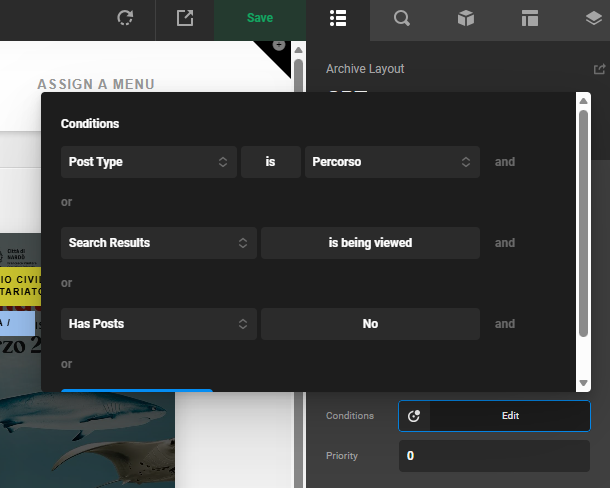
Task: Click 'and' next to Has Posts row
Action: click(505, 324)
